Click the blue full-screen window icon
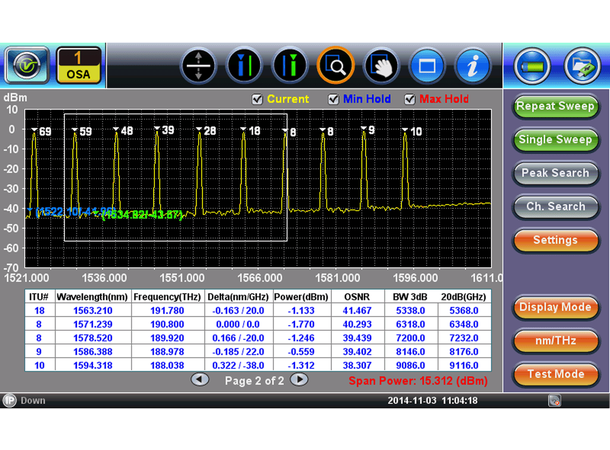 coord(427,66)
